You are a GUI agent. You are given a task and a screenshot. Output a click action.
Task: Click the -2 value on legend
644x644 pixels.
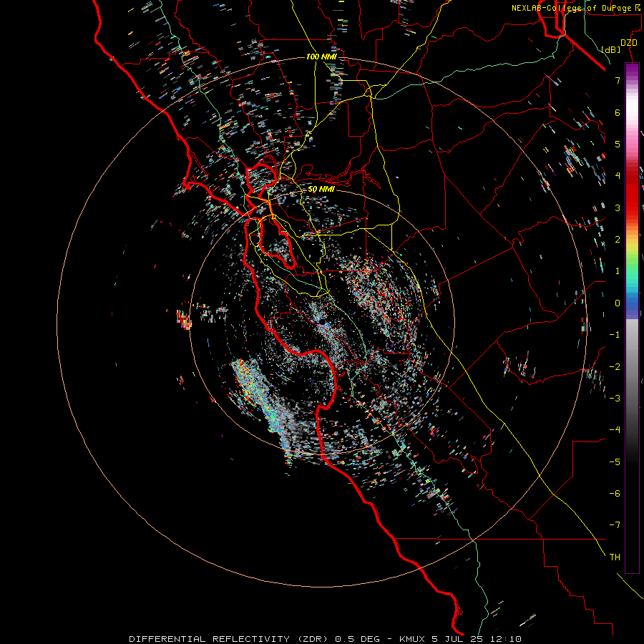615,367
